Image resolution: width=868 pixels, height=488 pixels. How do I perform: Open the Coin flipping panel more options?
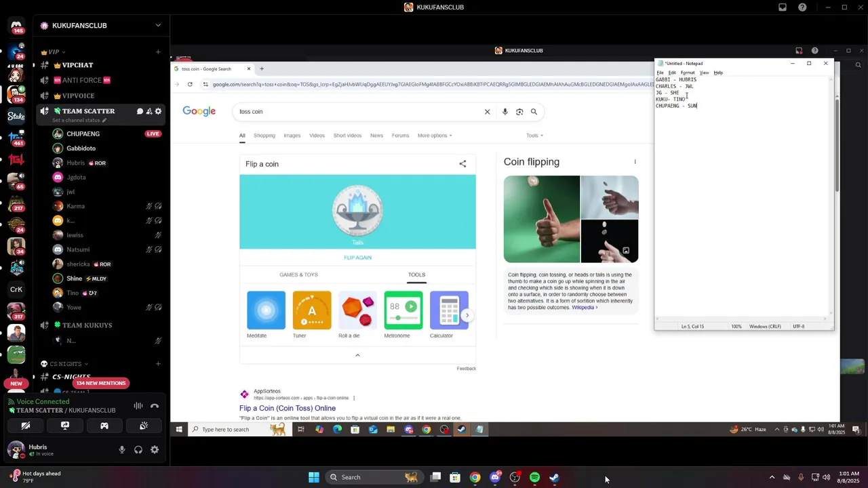(635, 162)
